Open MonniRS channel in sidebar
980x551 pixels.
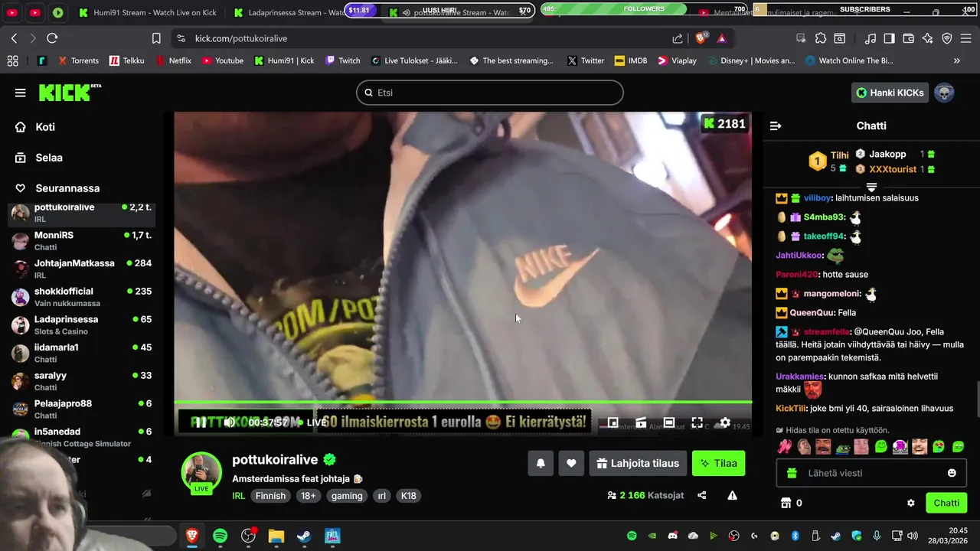point(82,240)
